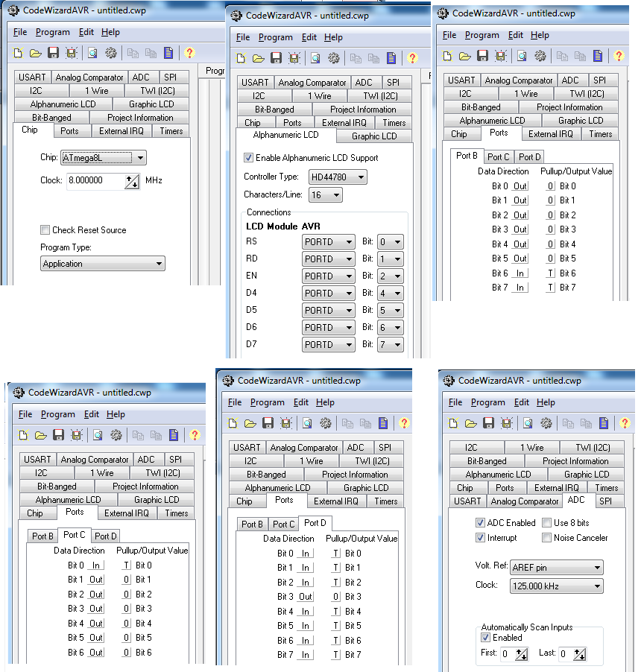
Task: Click Save disk icon in Alphanumeric LCD window
Action: pyautogui.click(x=276, y=58)
